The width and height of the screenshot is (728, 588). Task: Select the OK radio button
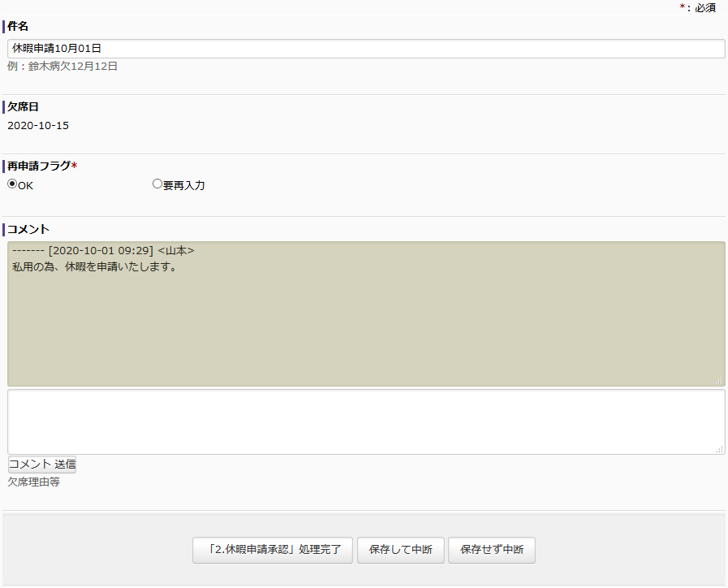[x=12, y=184]
